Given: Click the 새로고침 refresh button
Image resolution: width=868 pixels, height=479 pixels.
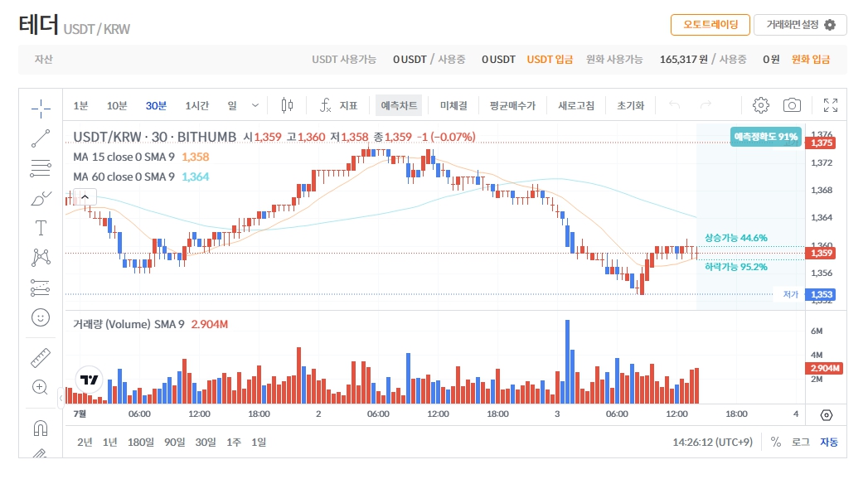Looking at the screenshot, I should coord(576,105).
